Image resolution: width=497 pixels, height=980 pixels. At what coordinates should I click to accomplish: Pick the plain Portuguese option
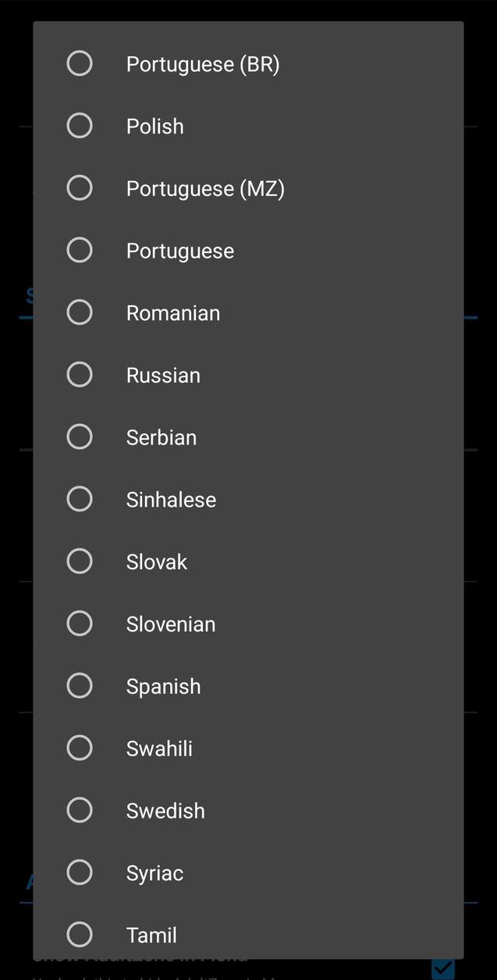[x=80, y=251]
